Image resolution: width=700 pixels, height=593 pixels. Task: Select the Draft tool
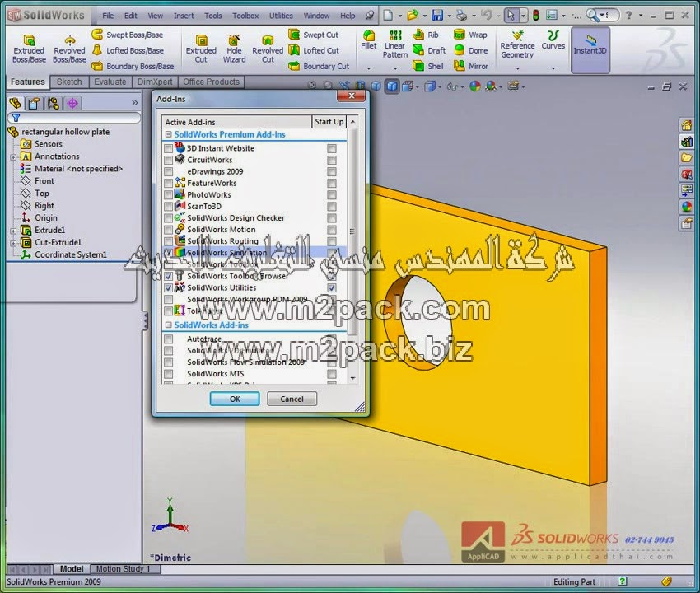pos(429,50)
